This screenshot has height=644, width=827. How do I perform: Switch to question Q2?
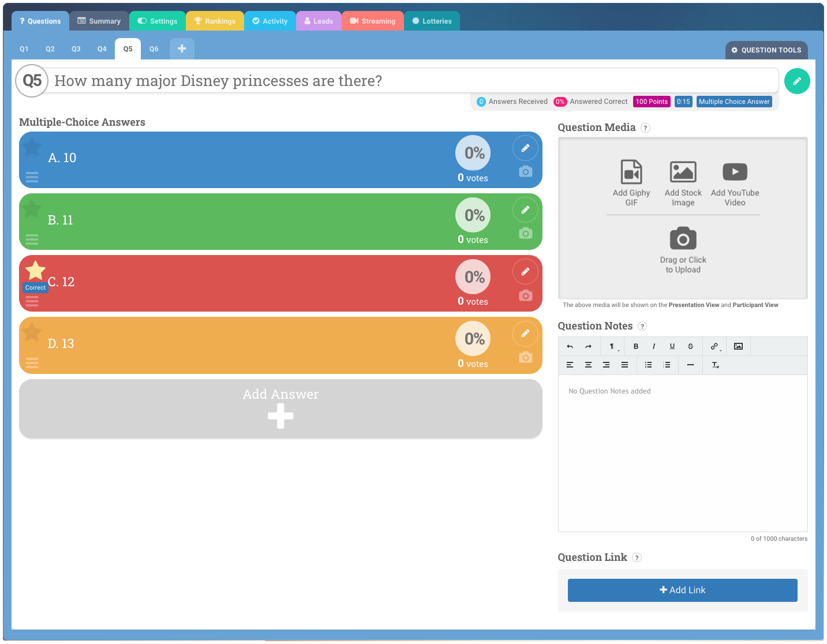(50, 49)
